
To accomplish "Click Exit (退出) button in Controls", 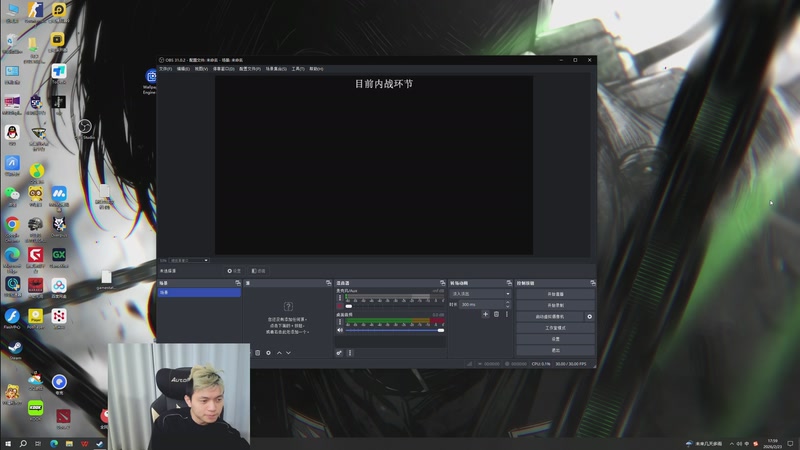I will point(555,350).
